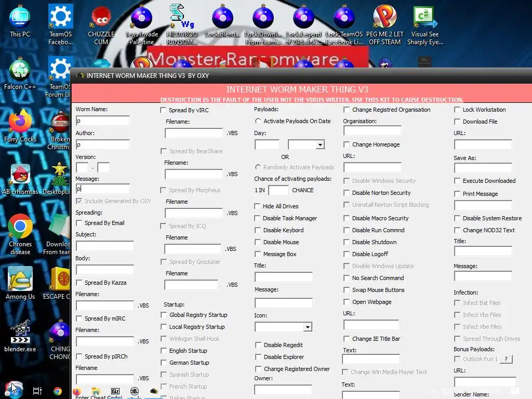Tick the Print Message checkbox

click(x=457, y=194)
